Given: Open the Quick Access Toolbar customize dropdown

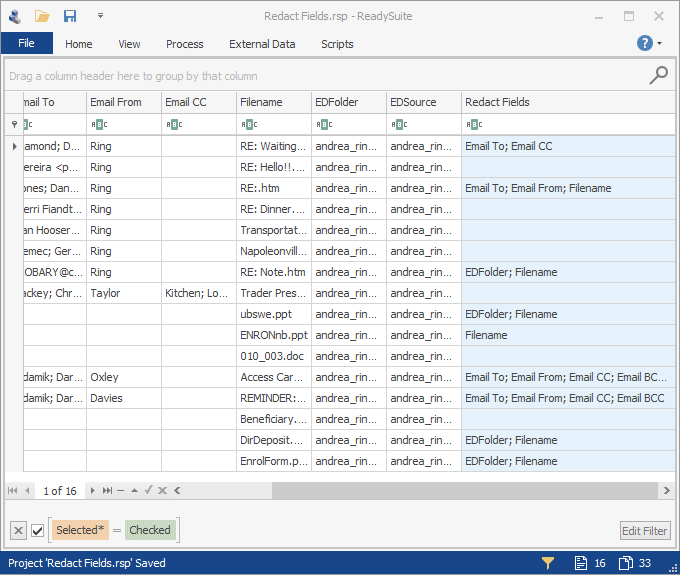Looking at the screenshot, I should tap(100, 16).
